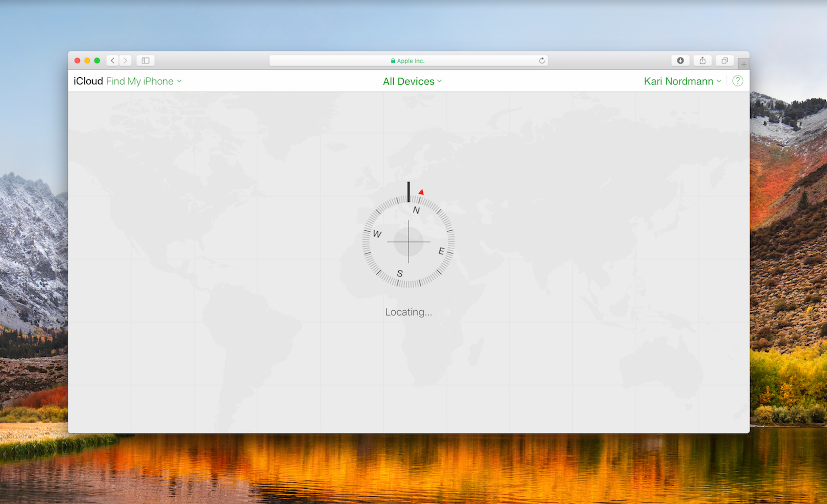Viewport: 827px width, 504px height.
Task: Open iCloud help with the question mark icon
Action: pos(738,81)
